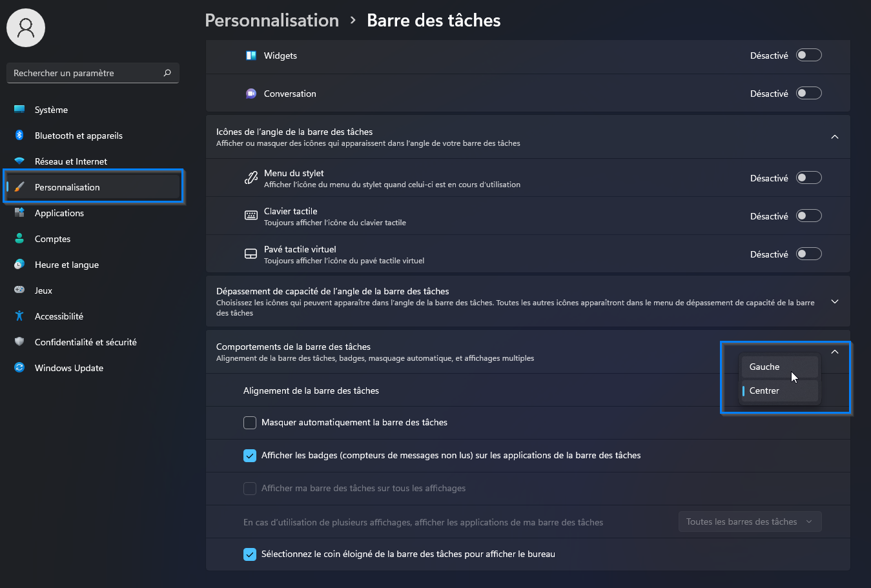Screen dimensions: 871x588
Task: Open Bluetooth et appareils via its icon
Action: pos(19,136)
